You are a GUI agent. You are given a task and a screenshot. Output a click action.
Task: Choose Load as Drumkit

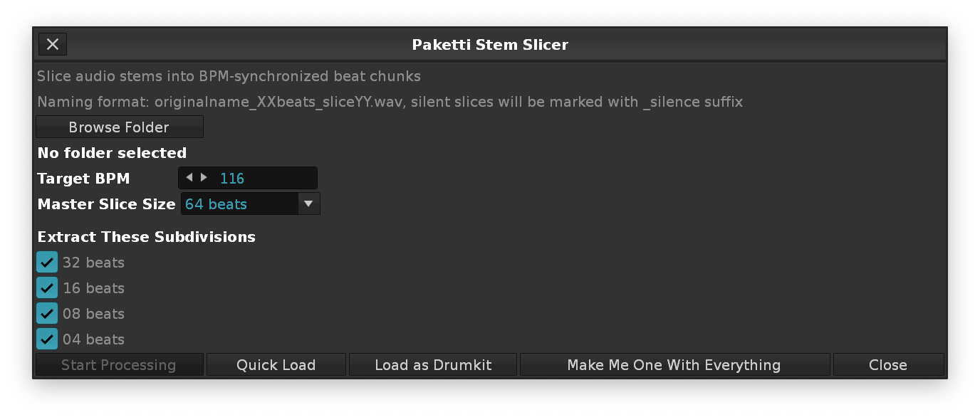pos(433,365)
